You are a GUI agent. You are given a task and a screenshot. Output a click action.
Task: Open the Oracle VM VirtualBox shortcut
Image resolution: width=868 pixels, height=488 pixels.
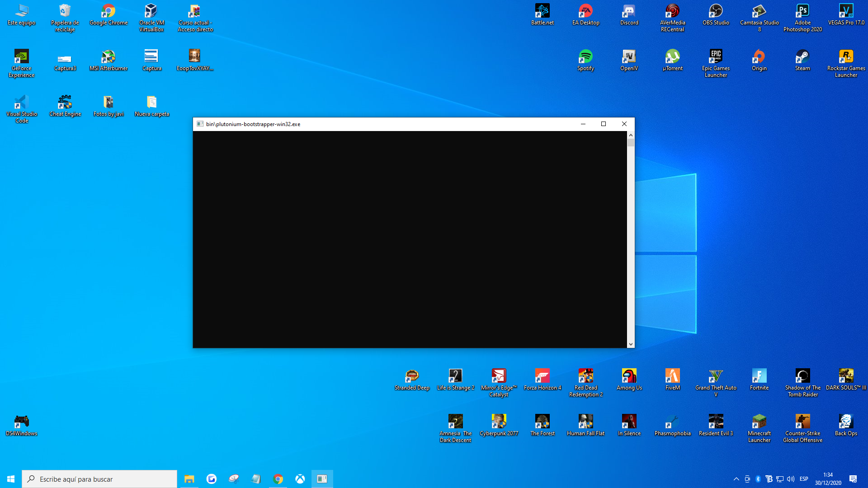[151, 18]
